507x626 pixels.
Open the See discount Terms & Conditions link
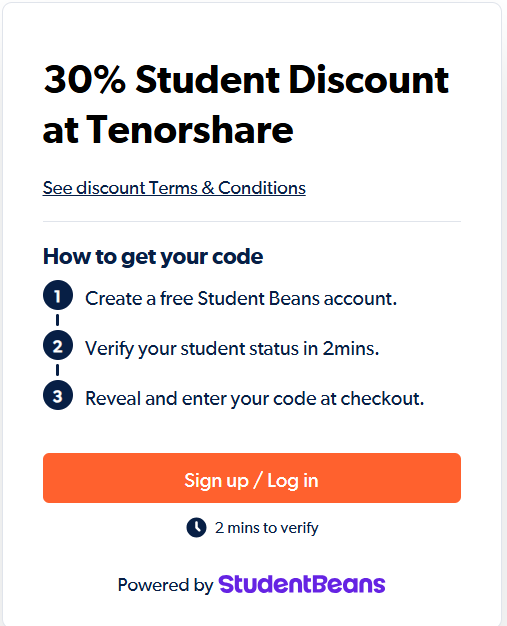click(174, 188)
